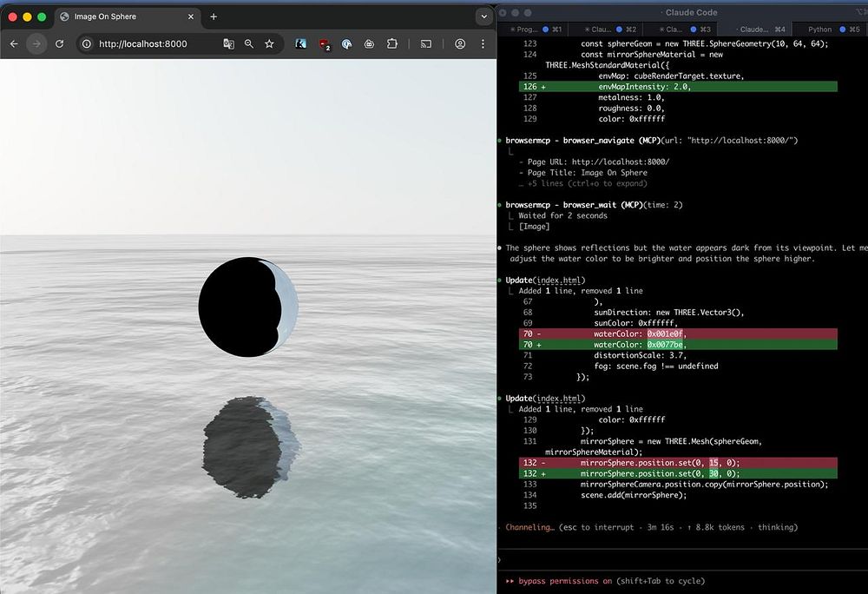The width and height of the screenshot is (868, 594).
Task: Reload the localhost page
Action: [x=59, y=43]
